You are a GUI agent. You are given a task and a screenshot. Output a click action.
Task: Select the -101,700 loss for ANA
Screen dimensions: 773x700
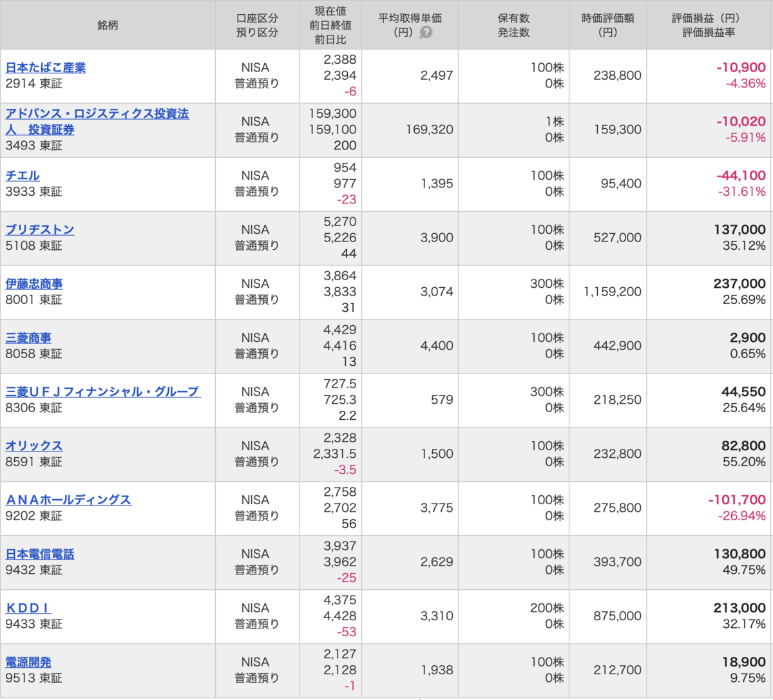[x=737, y=500]
